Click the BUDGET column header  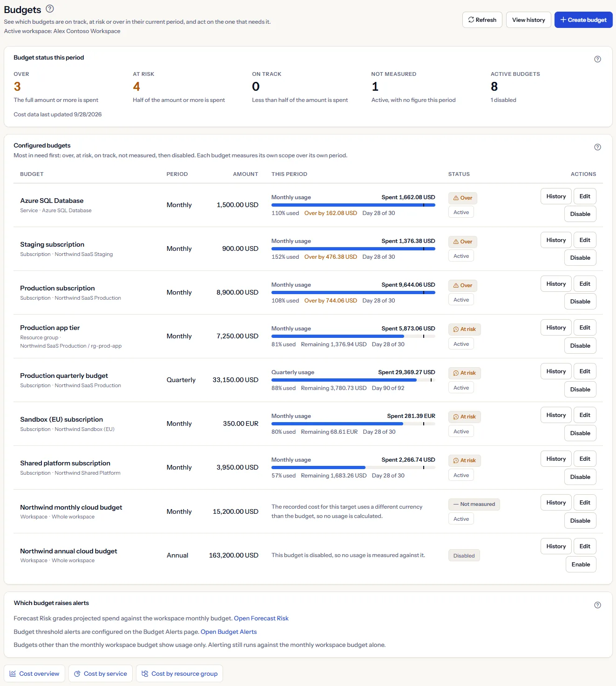tap(32, 174)
